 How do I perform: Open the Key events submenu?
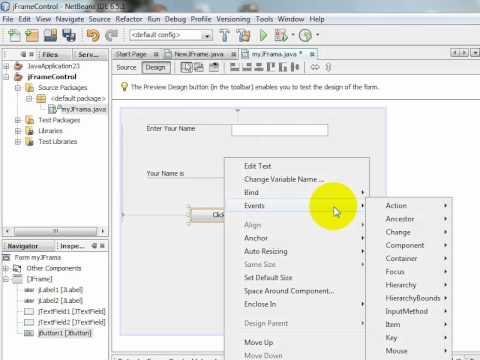[x=409, y=337]
